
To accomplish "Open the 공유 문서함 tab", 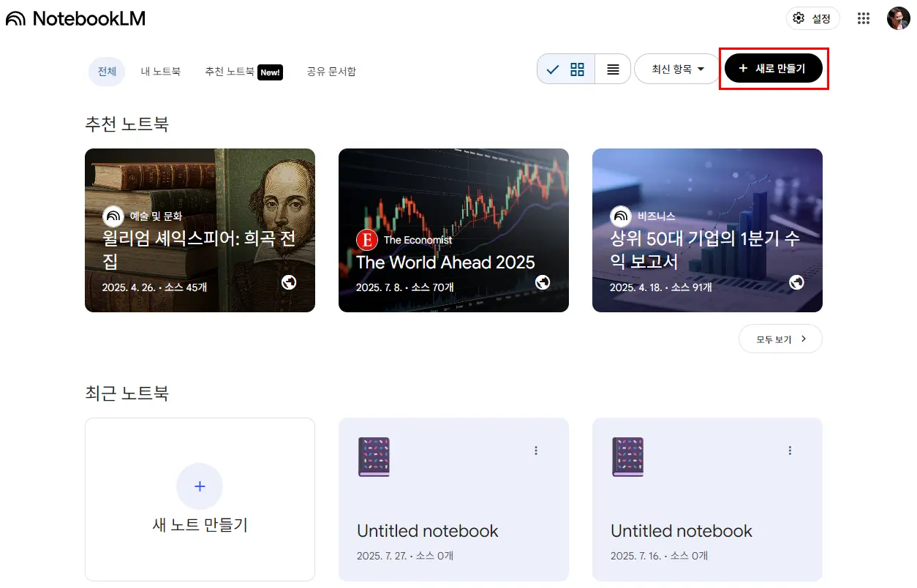I will 331,71.
